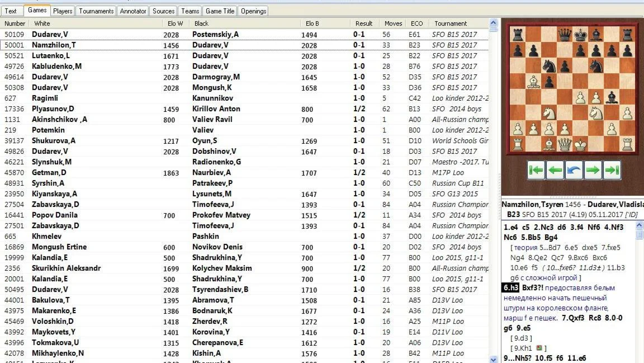644x363 pixels.
Task: Sort by the Elo W column header
Action: click(176, 23)
